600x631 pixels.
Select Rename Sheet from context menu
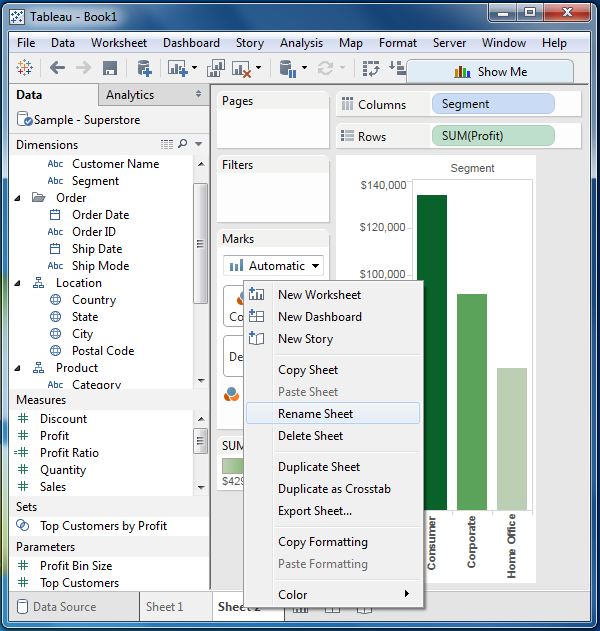coord(315,413)
